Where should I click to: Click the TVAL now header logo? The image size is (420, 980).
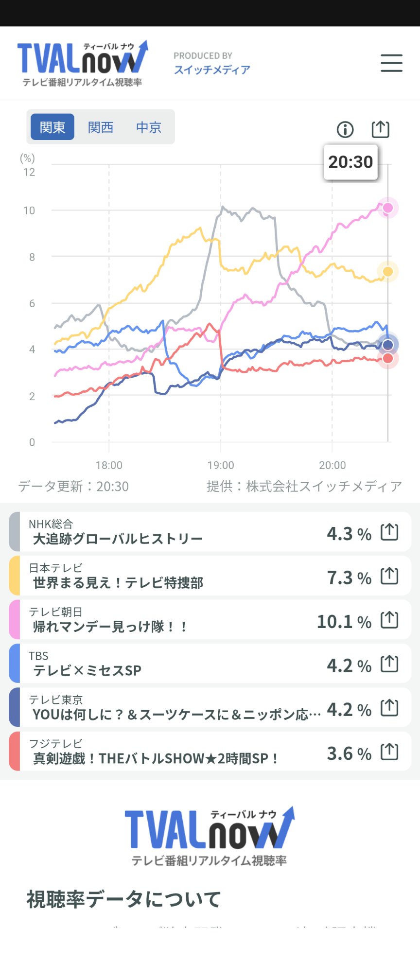[83, 64]
